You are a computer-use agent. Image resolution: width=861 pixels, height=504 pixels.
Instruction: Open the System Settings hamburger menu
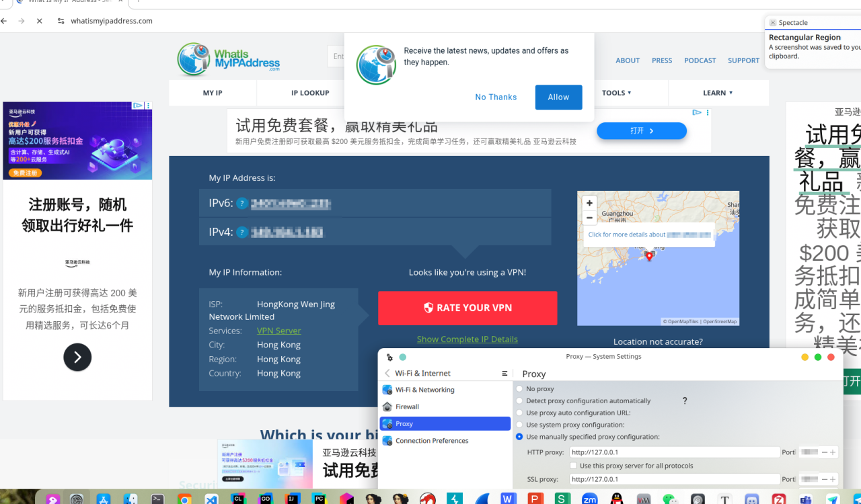tap(504, 374)
